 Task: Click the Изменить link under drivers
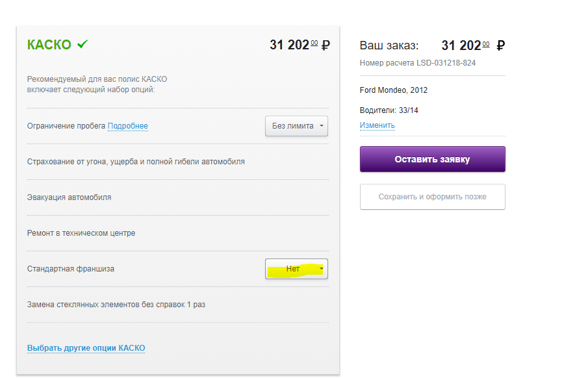tap(377, 125)
